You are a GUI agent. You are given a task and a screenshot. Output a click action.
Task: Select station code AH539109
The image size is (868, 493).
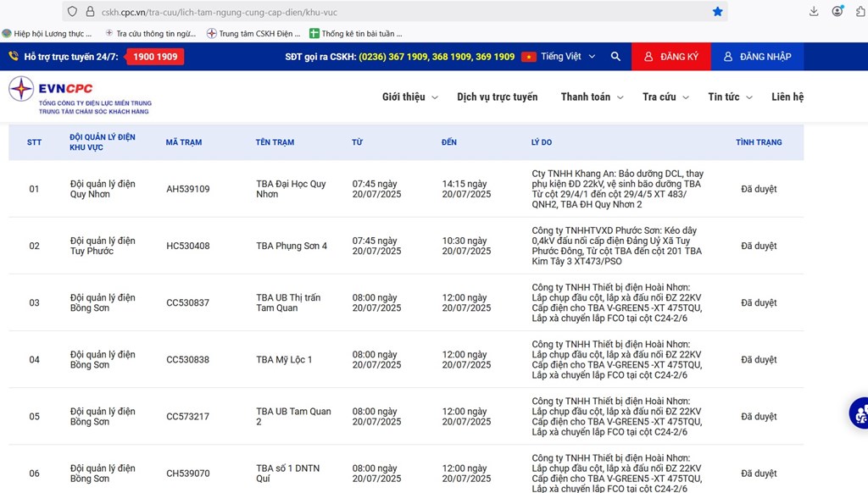pos(188,189)
